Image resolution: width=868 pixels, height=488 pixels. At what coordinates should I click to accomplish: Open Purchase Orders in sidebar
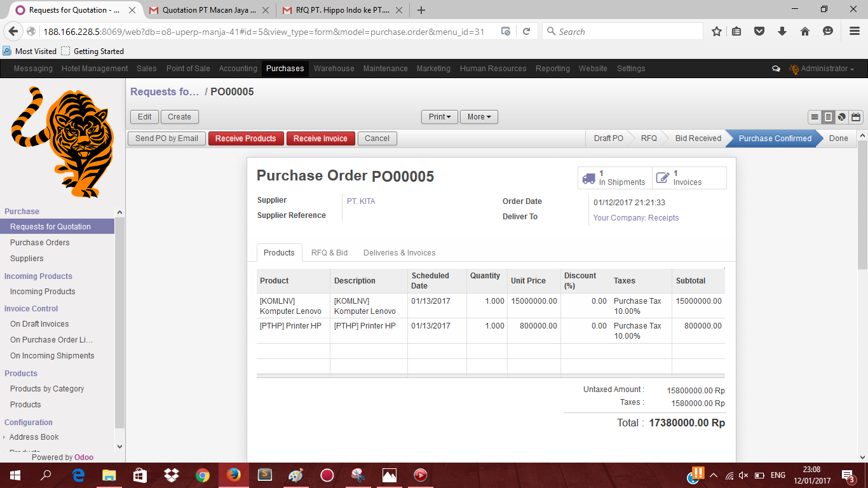39,243
